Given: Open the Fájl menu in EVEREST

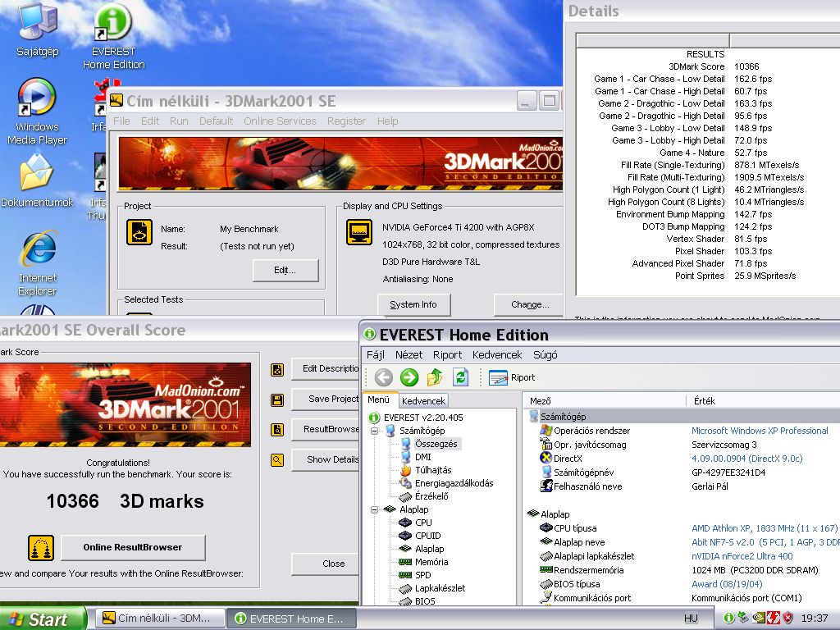Looking at the screenshot, I should (x=376, y=354).
